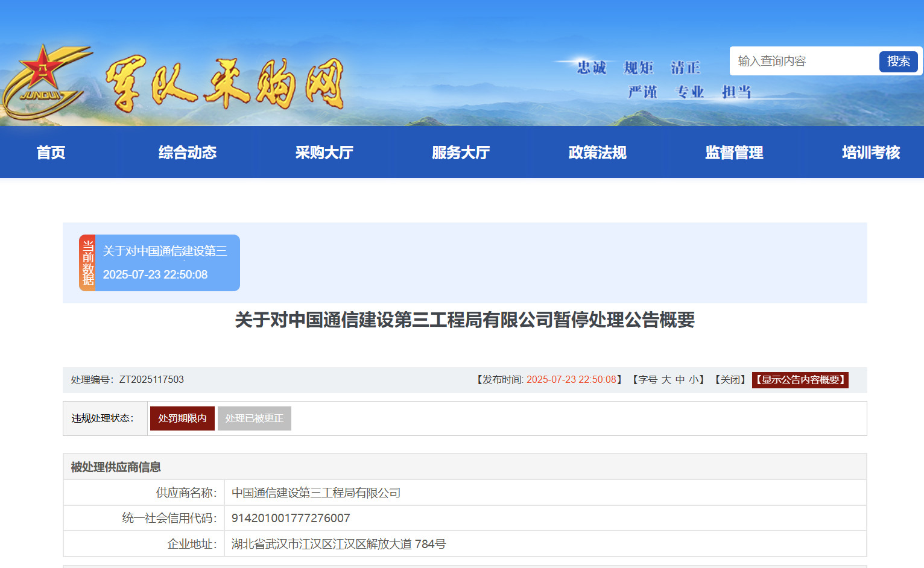Open the 培训考核 section
924x568 pixels.
tap(869, 153)
